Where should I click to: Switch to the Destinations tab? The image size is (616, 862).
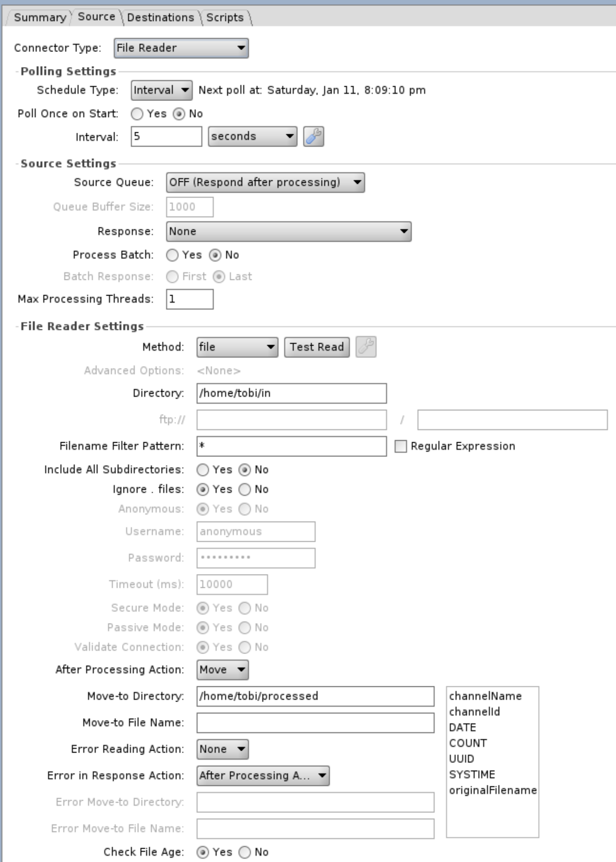160,18
